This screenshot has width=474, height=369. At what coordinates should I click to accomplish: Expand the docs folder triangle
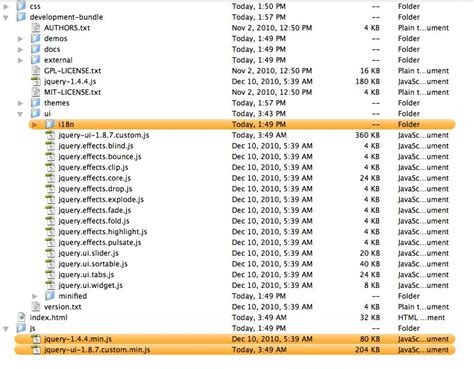[x=20, y=50]
